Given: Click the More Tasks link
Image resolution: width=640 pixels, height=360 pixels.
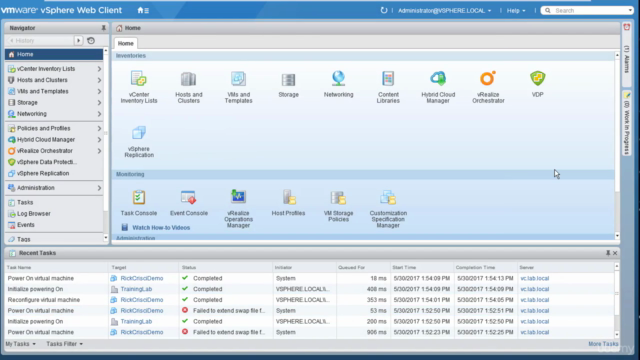Looking at the screenshot, I should point(603,344).
